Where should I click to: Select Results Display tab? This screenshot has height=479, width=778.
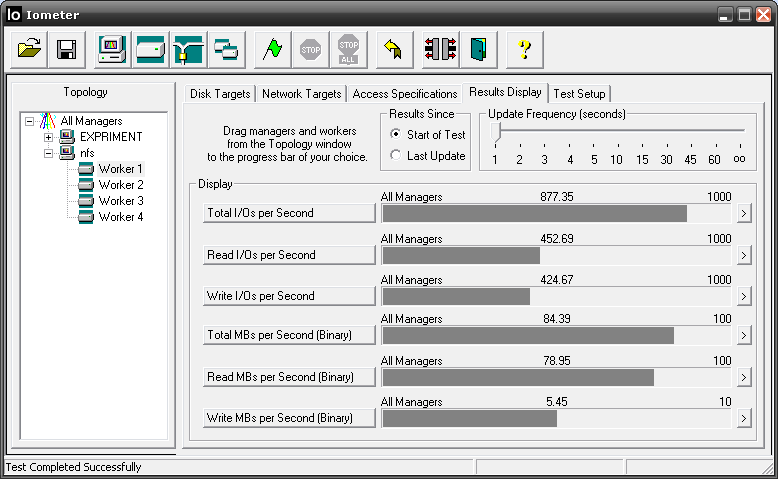click(505, 92)
